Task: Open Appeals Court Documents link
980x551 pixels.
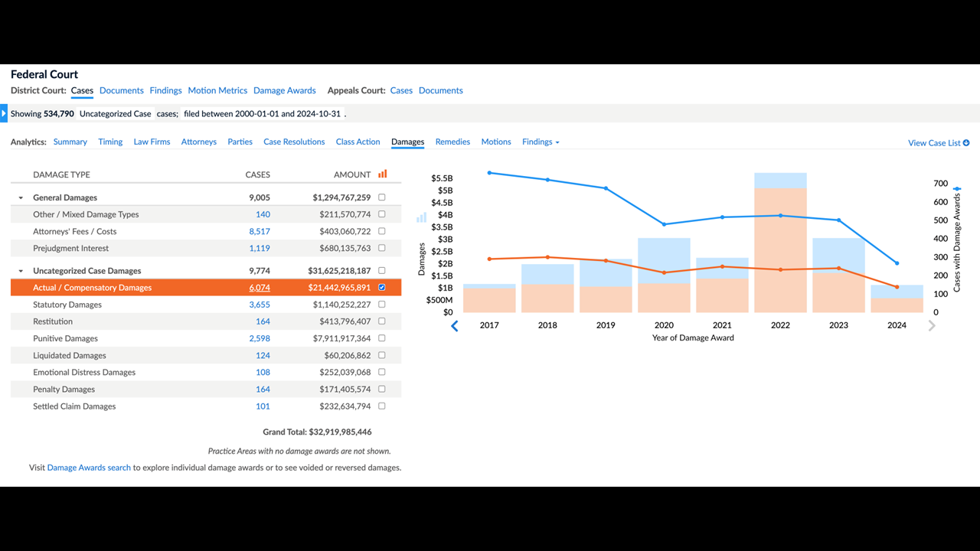Action: tap(441, 90)
